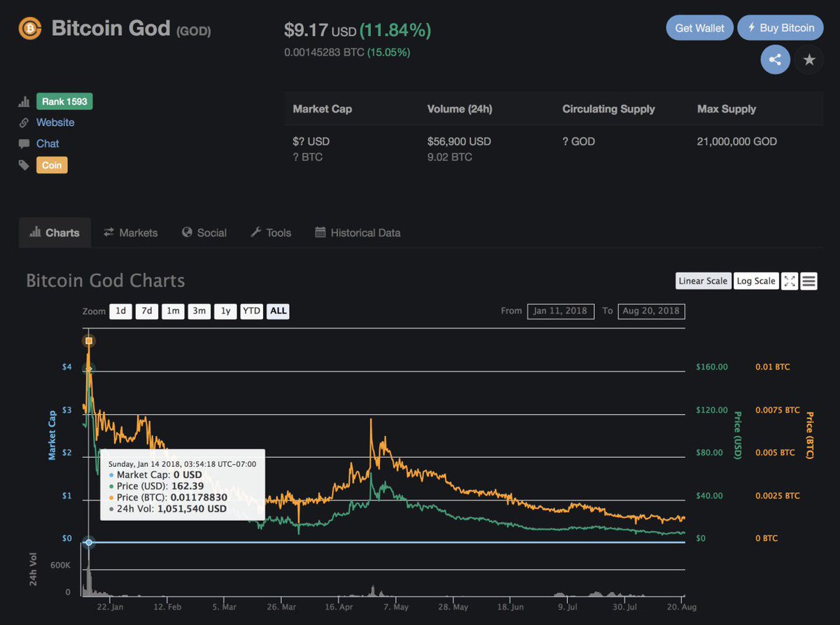Click the share icon button
Viewport: 840px width, 625px height.
coord(775,59)
